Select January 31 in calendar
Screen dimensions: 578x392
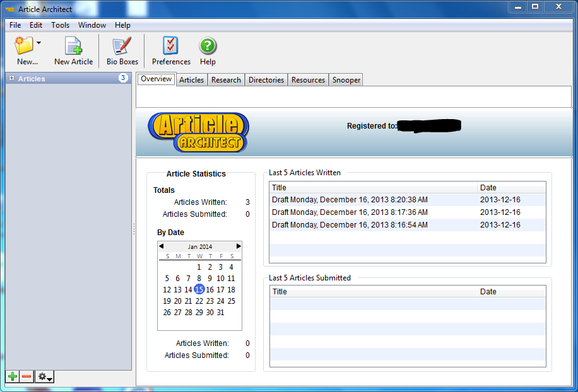point(220,313)
